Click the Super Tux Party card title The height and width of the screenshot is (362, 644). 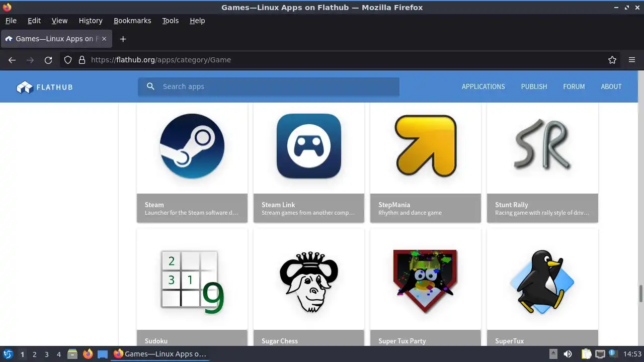[402, 341]
